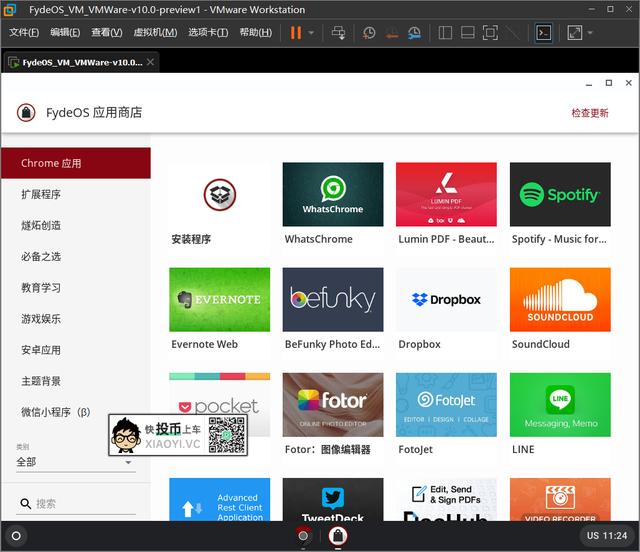Viewport: 640px width, 552px height.
Task: Open the DocHub Edit & Sign PDFs thumbnail
Action: tap(446, 499)
